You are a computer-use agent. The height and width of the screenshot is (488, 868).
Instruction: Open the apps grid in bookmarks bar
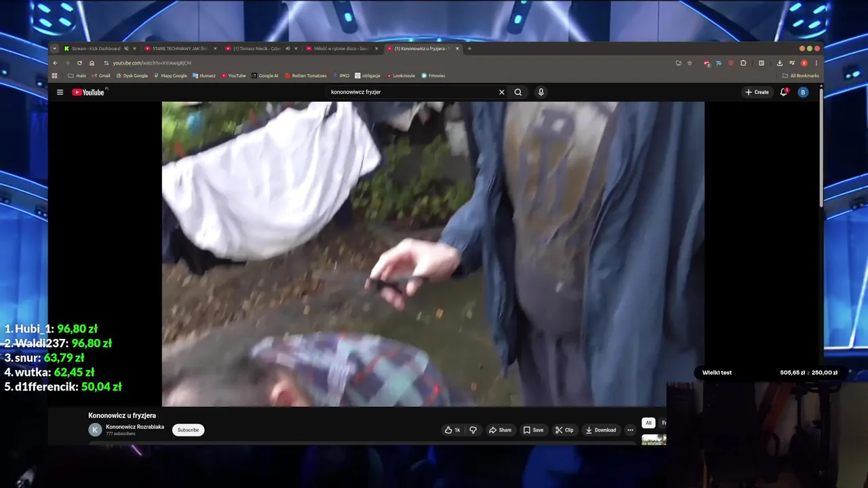pos(54,76)
